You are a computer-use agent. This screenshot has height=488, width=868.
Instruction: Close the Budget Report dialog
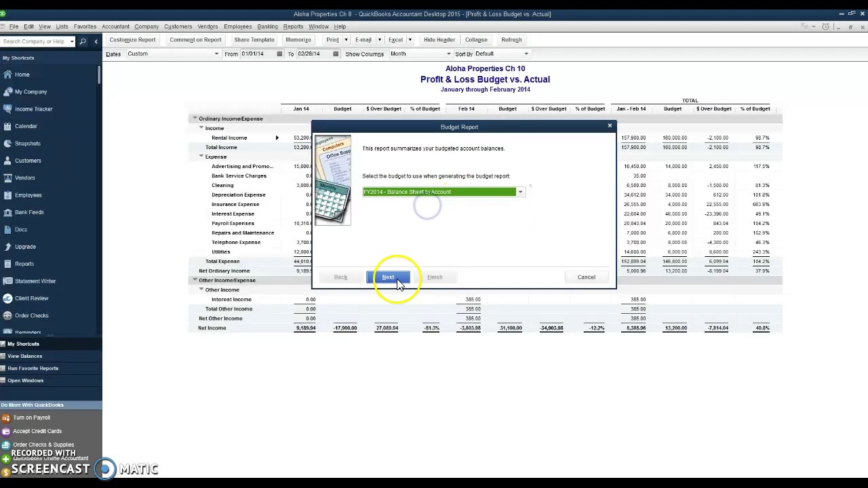click(610, 125)
